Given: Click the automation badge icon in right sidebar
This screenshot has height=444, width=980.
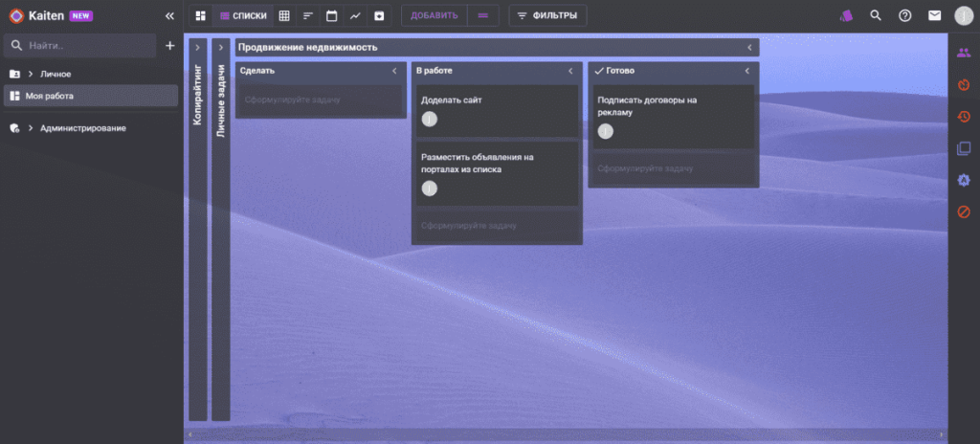Looking at the screenshot, I should (964, 180).
